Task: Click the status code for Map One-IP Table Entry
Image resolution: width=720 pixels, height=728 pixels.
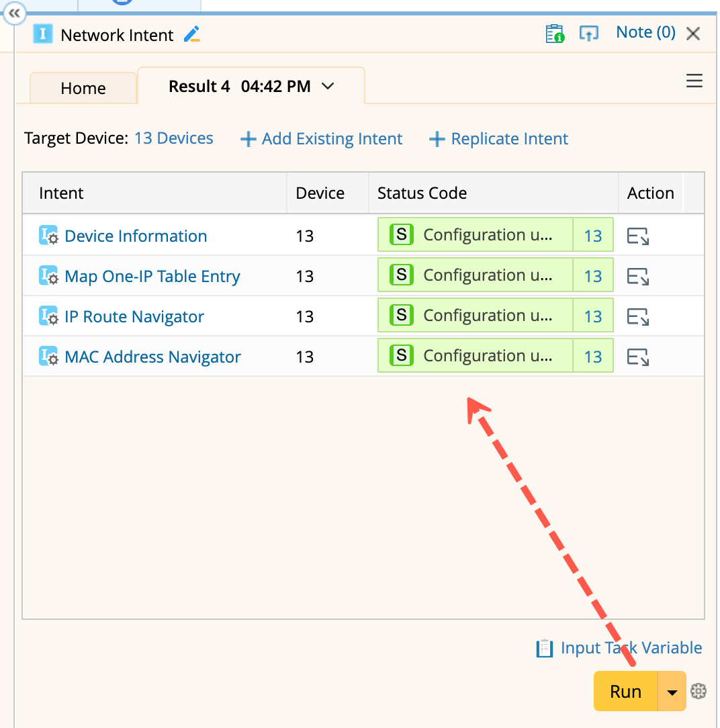Action: [476, 275]
